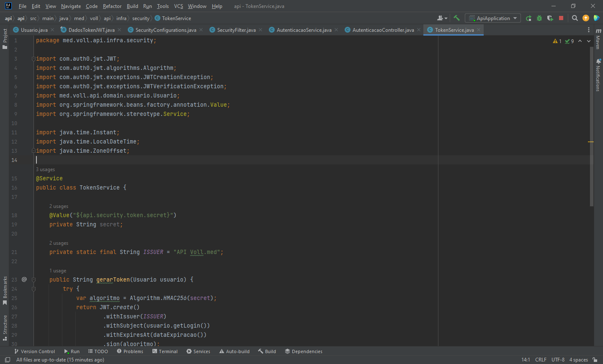This screenshot has height=364, width=603.
Task: Run with coverage using the shield icon
Action: [550, 18]
